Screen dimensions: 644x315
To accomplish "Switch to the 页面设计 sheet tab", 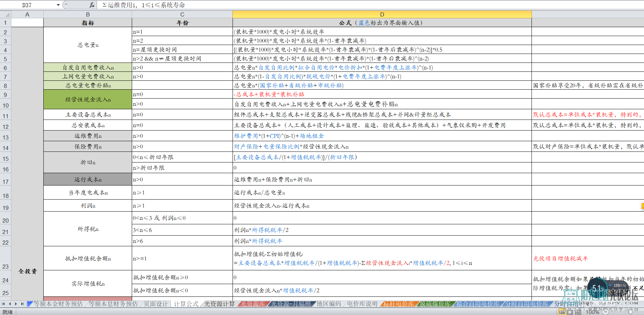I will pos(155,304).
